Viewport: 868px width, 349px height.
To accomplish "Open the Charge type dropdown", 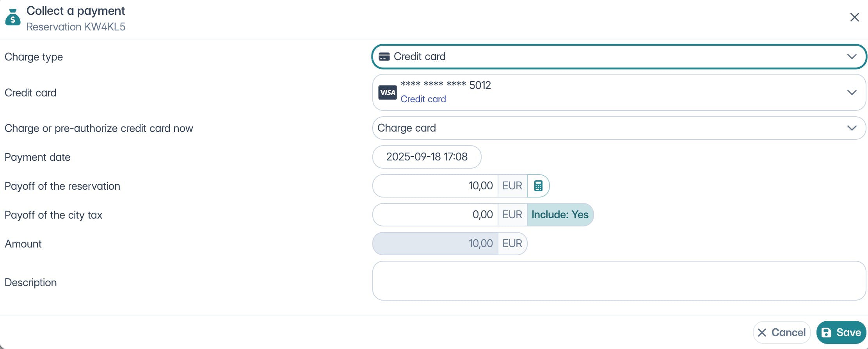I will (619, 57).
